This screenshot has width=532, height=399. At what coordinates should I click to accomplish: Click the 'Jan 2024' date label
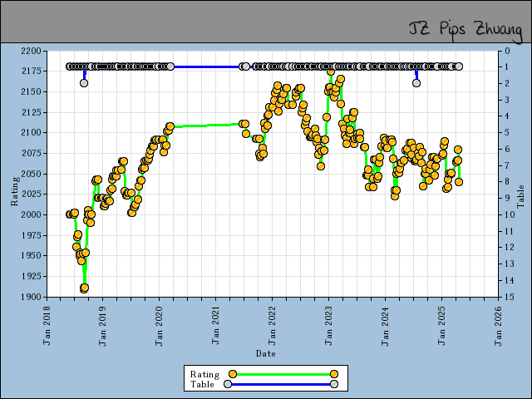pos(385,326)
